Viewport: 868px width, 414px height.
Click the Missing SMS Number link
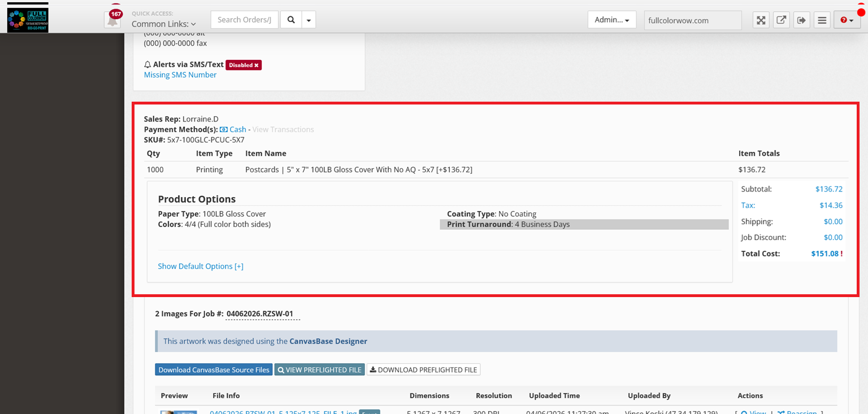point(180,75)
